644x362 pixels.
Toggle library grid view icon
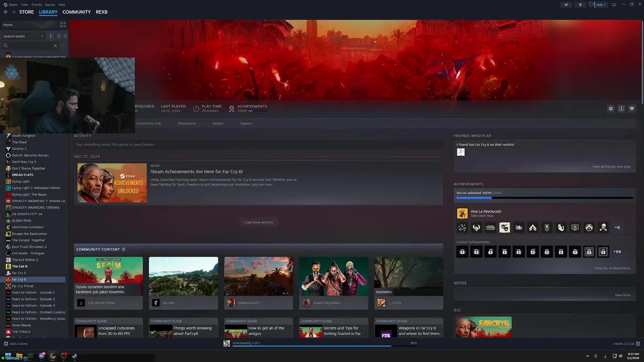click(x=63, y=24)
